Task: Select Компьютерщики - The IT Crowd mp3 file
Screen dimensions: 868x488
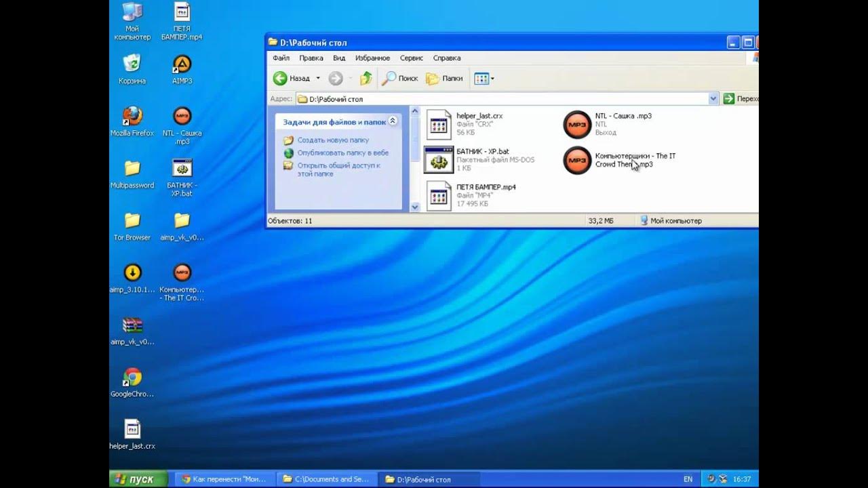Action: point(620,160)
